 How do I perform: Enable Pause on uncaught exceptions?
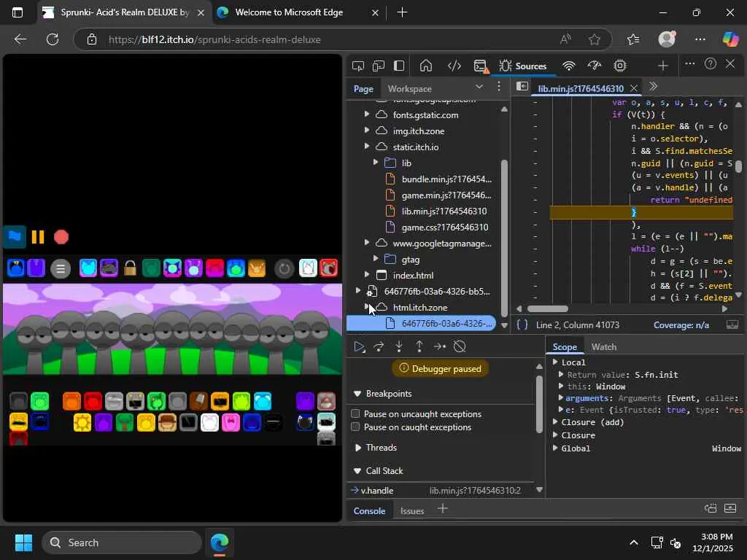point(356,414)
